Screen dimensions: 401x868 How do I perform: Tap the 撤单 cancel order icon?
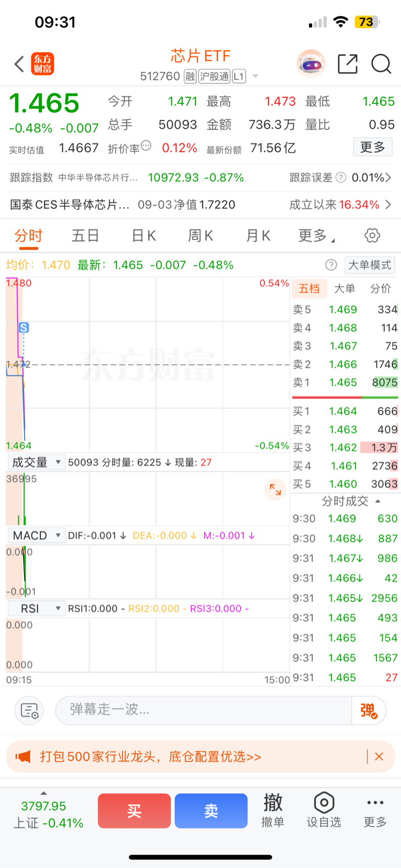273,810
